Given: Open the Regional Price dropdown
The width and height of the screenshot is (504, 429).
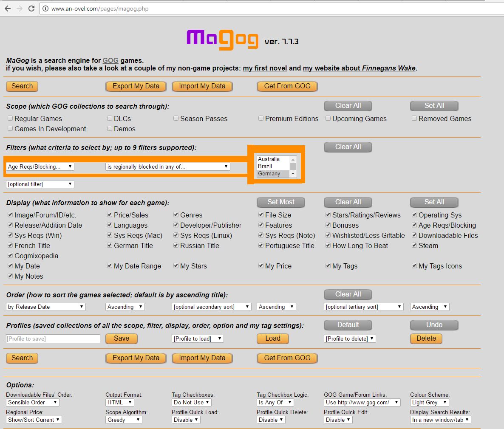Looking at the screenshot, I should (x=34, y=420).
